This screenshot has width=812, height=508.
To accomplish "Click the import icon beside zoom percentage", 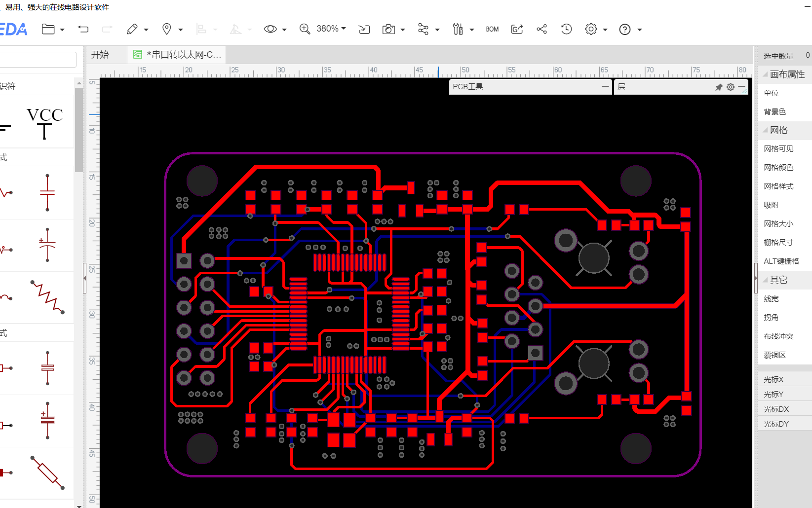I will [x=364, y=29].
